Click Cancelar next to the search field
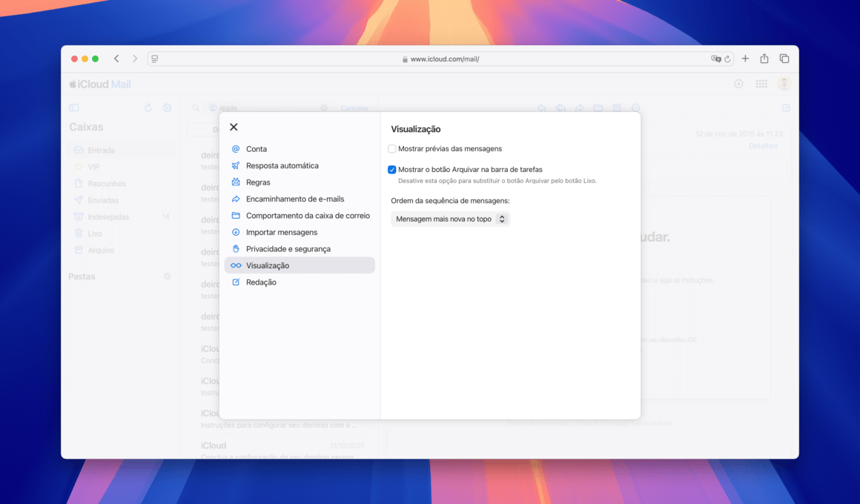860x504 pixels. pos(355,108)
